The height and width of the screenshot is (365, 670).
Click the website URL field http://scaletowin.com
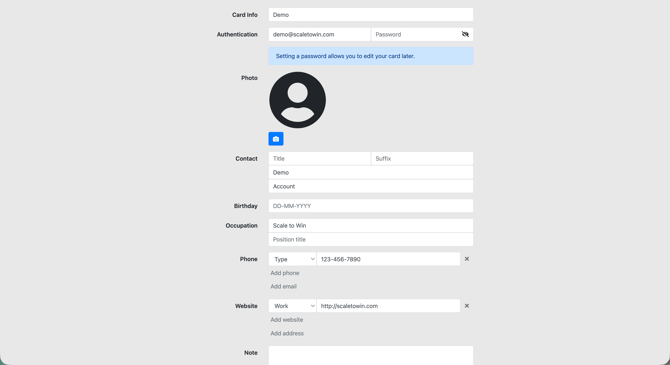tap(388, 306)
